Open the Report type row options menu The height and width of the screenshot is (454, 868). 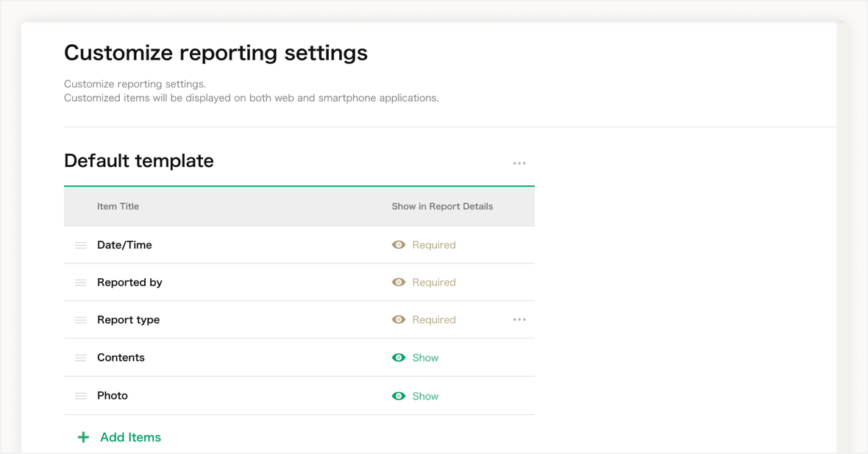[519, 320]
